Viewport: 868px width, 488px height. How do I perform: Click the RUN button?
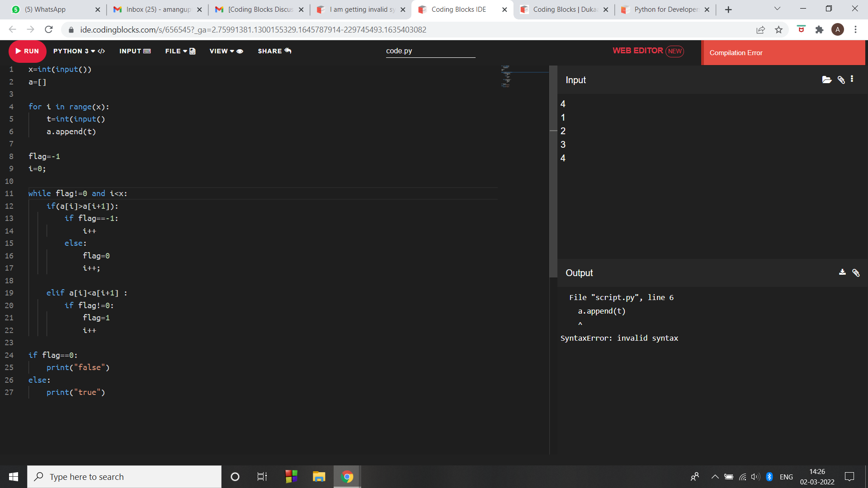27,51
